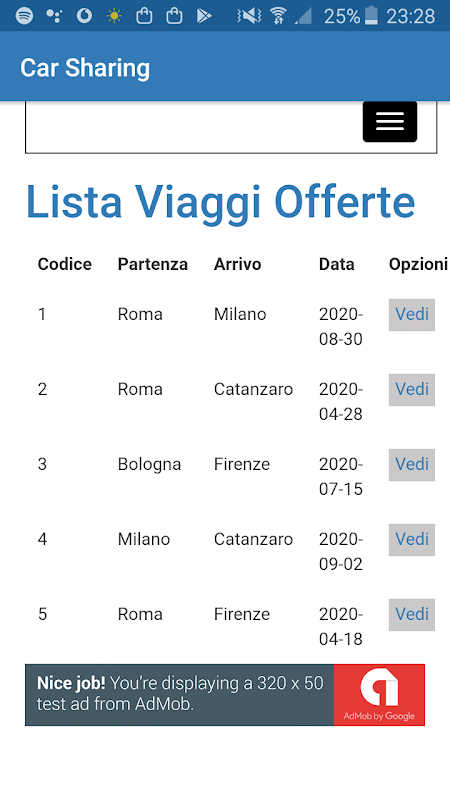Open the hamburger navigation menu
Screen dimensions: 450x800
390,121
